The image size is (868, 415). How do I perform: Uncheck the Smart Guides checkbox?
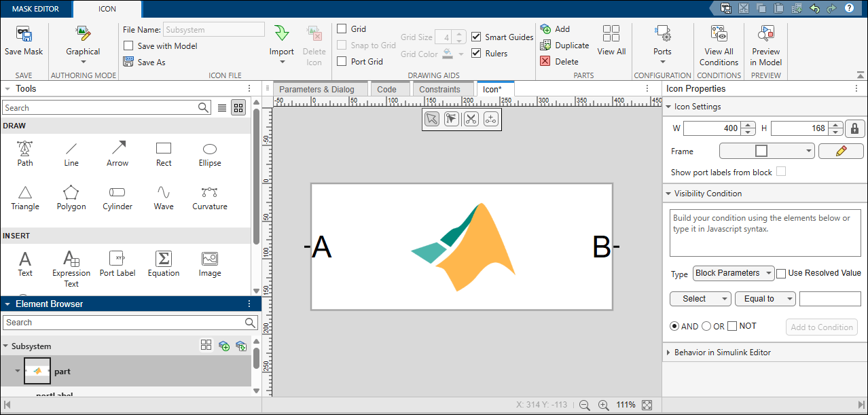[x=476, y=37]
